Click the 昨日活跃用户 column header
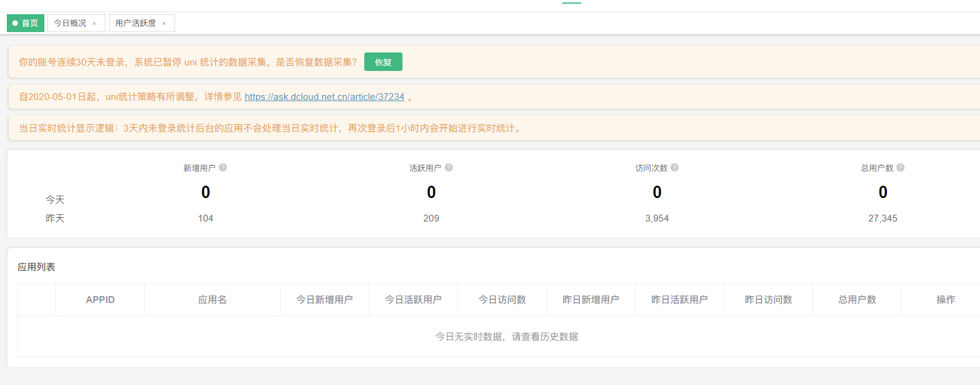Screen dimensions: 980x385 679,300
